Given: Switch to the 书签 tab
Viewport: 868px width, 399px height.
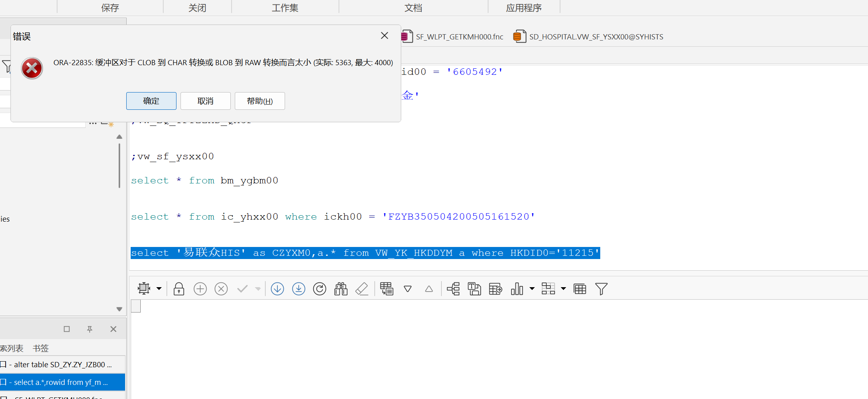Looking at the screenshot, I should coord(41,348).
